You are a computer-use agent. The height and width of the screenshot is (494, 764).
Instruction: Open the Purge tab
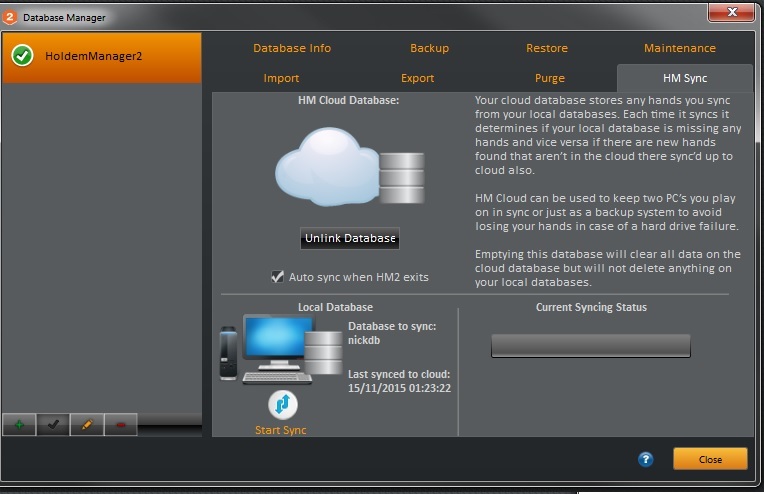[x=550, y=78]
